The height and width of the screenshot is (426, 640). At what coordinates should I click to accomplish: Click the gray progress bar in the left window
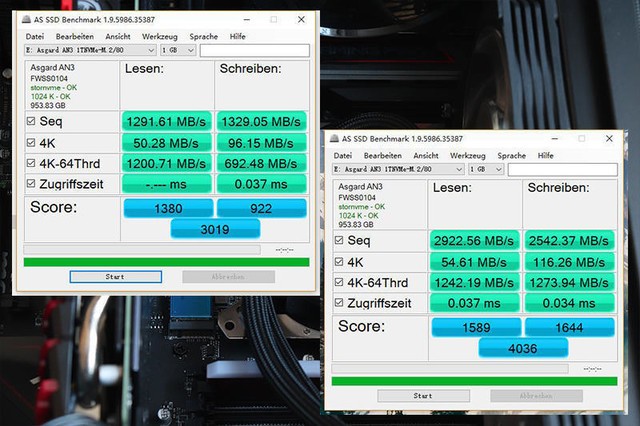tap(142, 249)
